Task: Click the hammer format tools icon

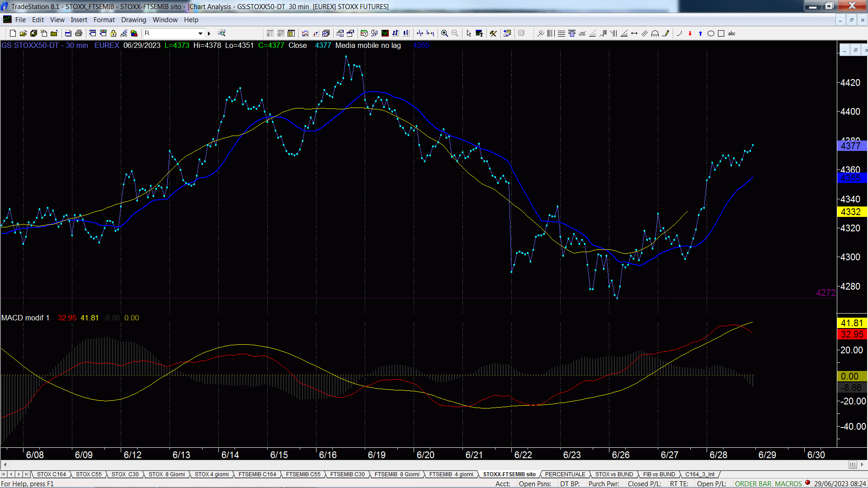Action: coord(493,33)
